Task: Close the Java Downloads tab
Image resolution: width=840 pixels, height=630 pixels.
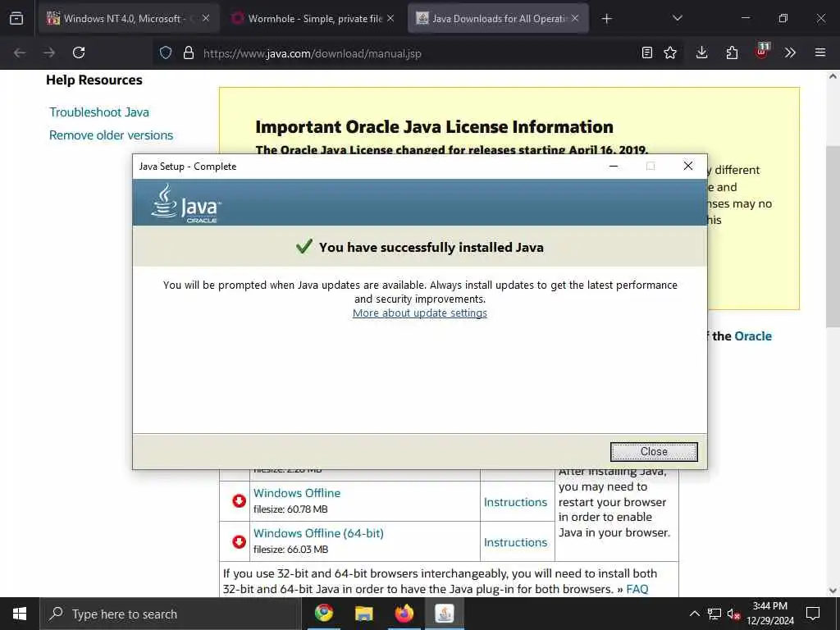Action: 575,18
